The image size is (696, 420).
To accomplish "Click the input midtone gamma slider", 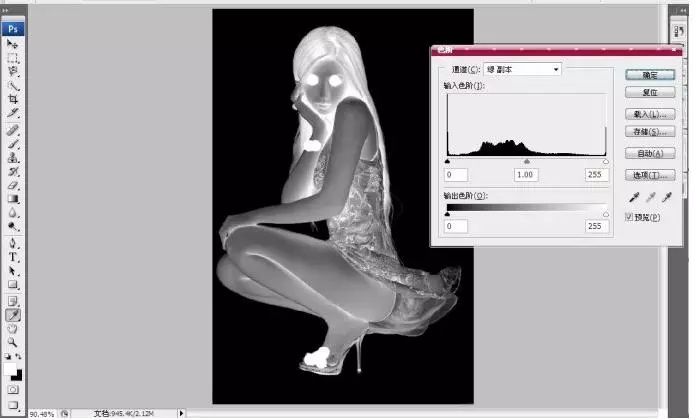I will [527, 162].
